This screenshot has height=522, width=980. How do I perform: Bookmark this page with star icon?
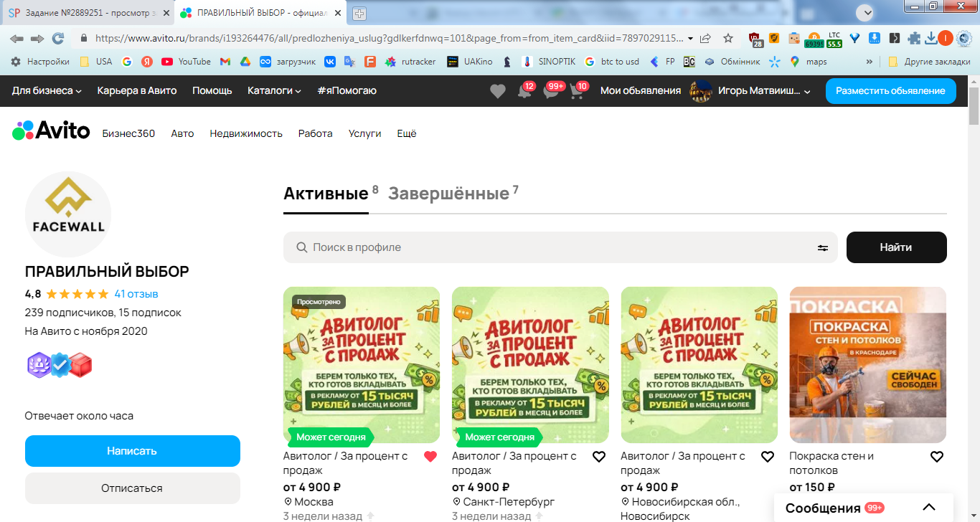728,38
